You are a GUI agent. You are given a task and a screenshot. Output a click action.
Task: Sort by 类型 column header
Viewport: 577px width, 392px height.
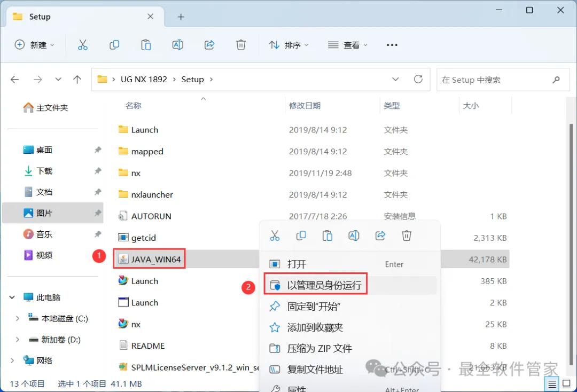click(392, 106)
